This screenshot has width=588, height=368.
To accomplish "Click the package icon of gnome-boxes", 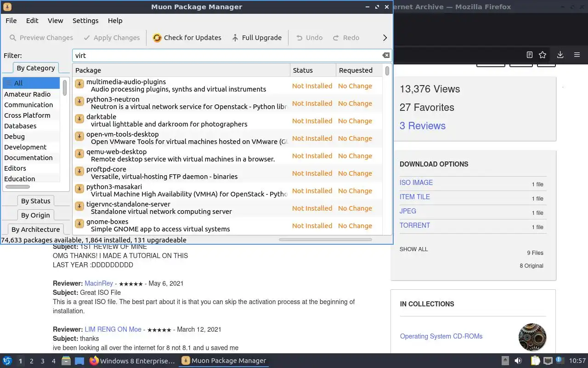I will pos(79,224).
